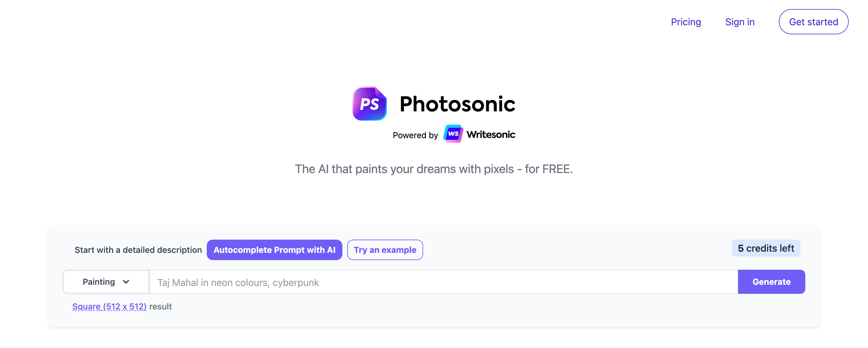
Task: Open the Pricing page
Action: coord(685,22)
